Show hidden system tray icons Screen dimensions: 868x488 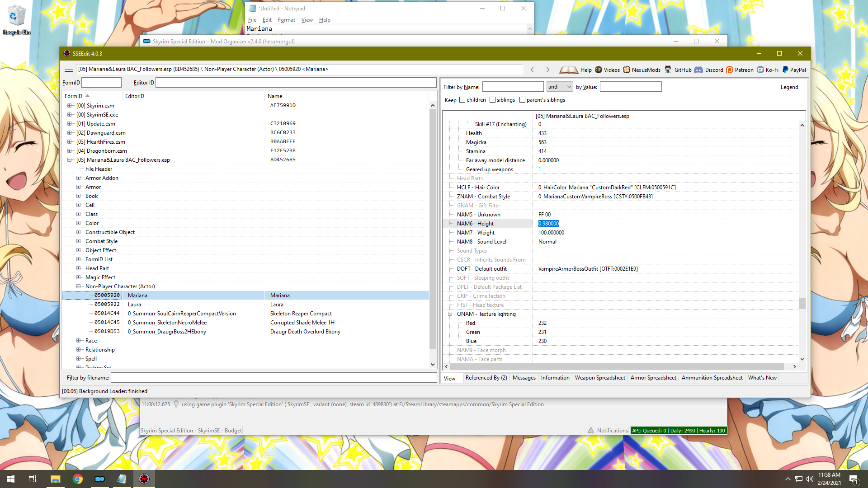coord(788,479)
